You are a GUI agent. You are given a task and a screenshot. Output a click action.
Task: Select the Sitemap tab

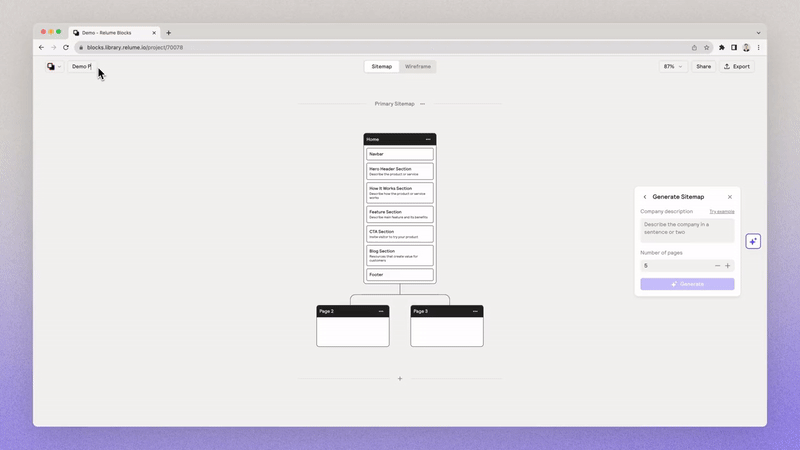382,67
